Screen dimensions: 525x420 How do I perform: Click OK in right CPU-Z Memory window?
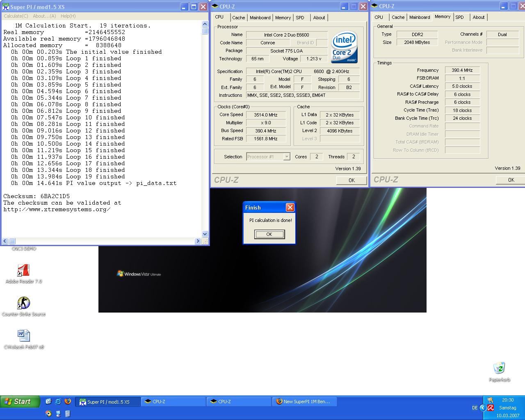[511, 180]
